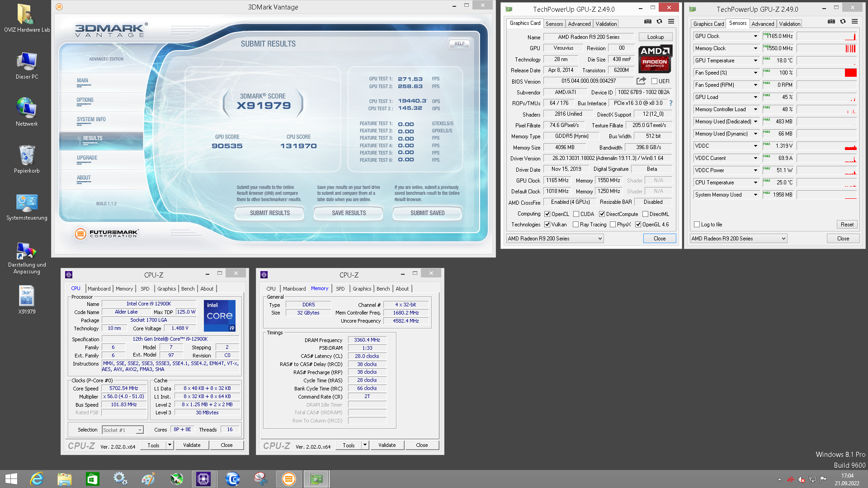Image resolution: width=868 pixels, height=488 pixels.
Task: Enable Log to file checkbox
Action: point(697,225)
